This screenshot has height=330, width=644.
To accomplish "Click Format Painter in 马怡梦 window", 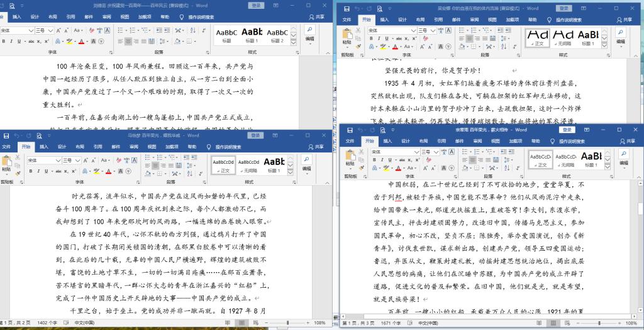I will point(17,173).
